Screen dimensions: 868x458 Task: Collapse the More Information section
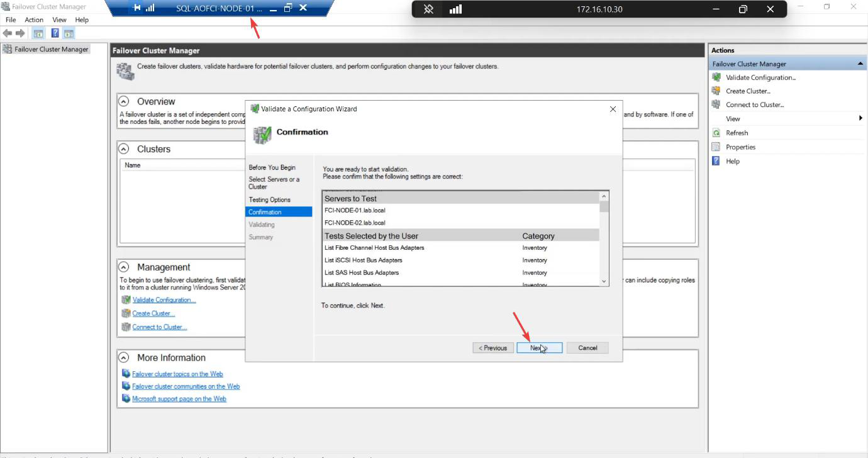tap(124, 357)
